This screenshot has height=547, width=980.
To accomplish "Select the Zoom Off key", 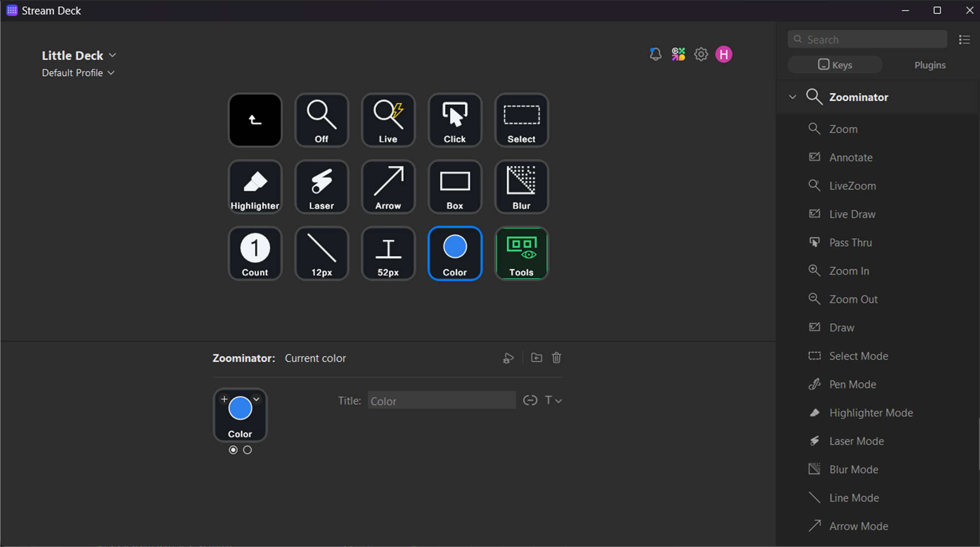I will click(321, 120).
